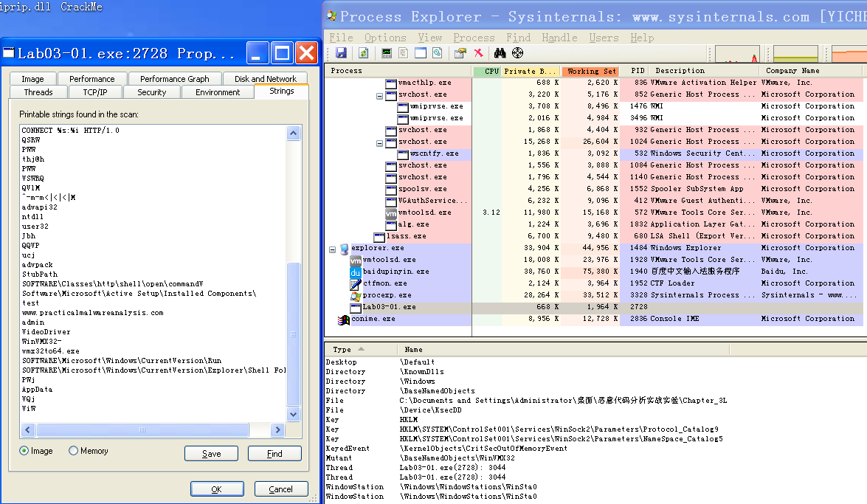Switch to the Security tab
The image size is (867, 504).
pyautogui.click(x=151, y=92)
